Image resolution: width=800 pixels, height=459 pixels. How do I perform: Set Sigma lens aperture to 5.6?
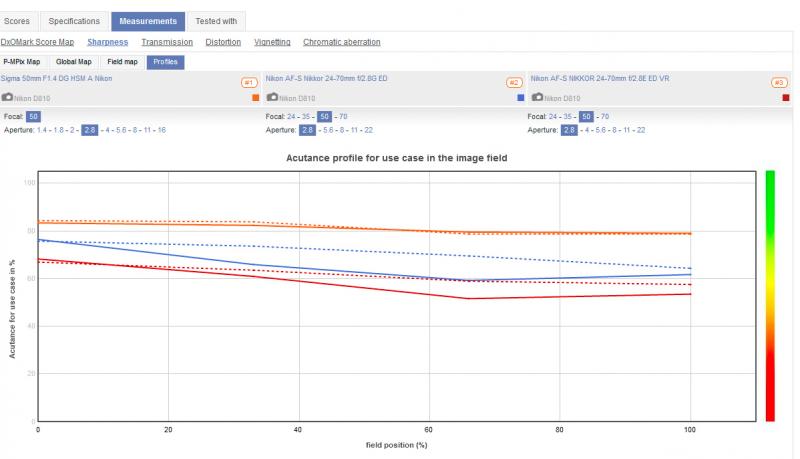pyautogui.click(x=121, y=130)
